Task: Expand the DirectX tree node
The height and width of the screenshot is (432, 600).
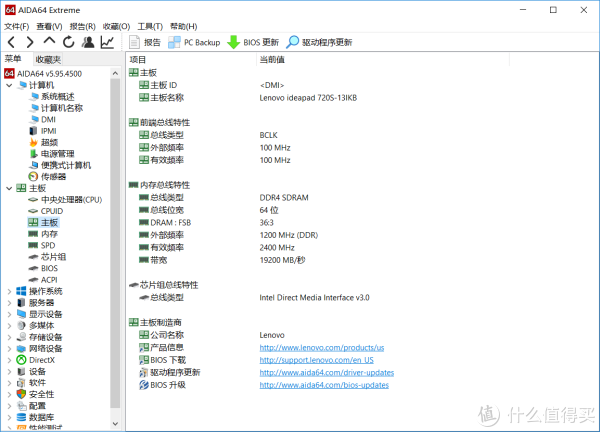Action: [x=9, y=360]
